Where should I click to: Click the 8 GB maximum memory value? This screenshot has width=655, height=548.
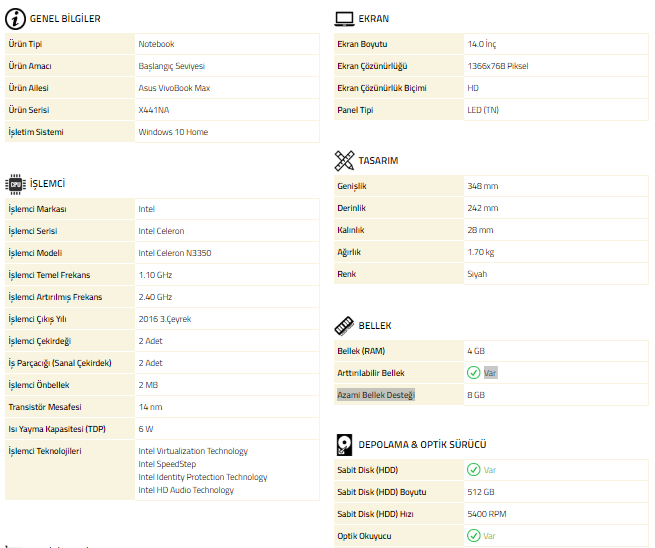pyautogui.click(x=476, y=395)
